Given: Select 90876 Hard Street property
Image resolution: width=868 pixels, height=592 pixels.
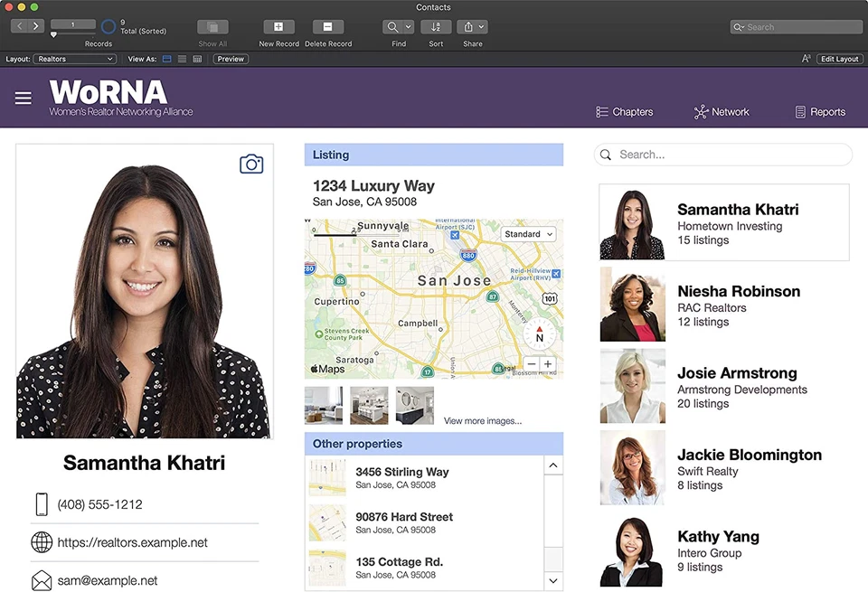Looking at the screenshot, I should (x=425, y=522).
